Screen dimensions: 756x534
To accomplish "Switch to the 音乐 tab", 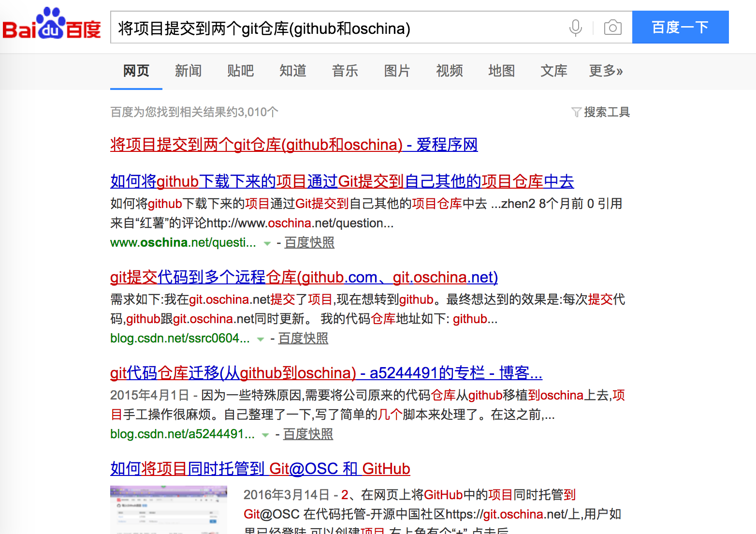I will pyautogui.click(x=345, y=71).
